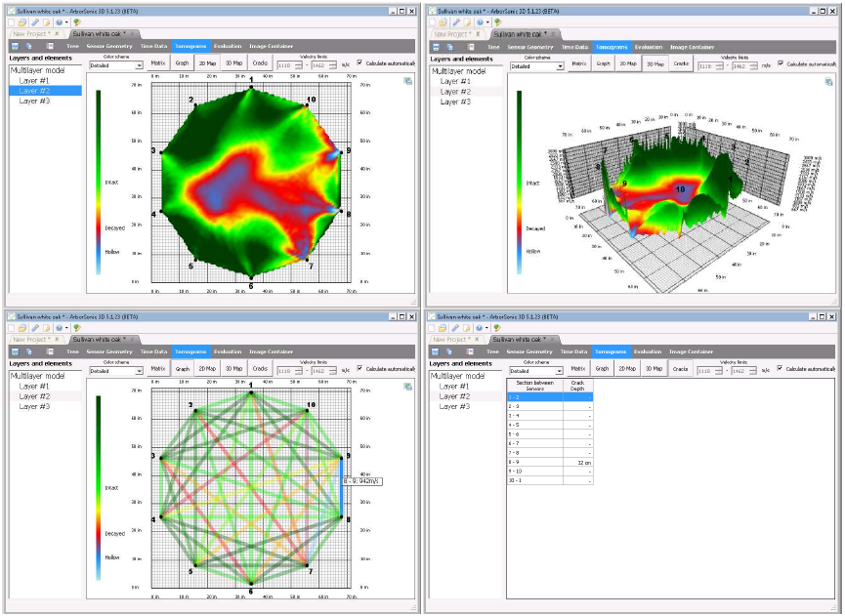Click the color scale legend bar in top-left window

99,185
